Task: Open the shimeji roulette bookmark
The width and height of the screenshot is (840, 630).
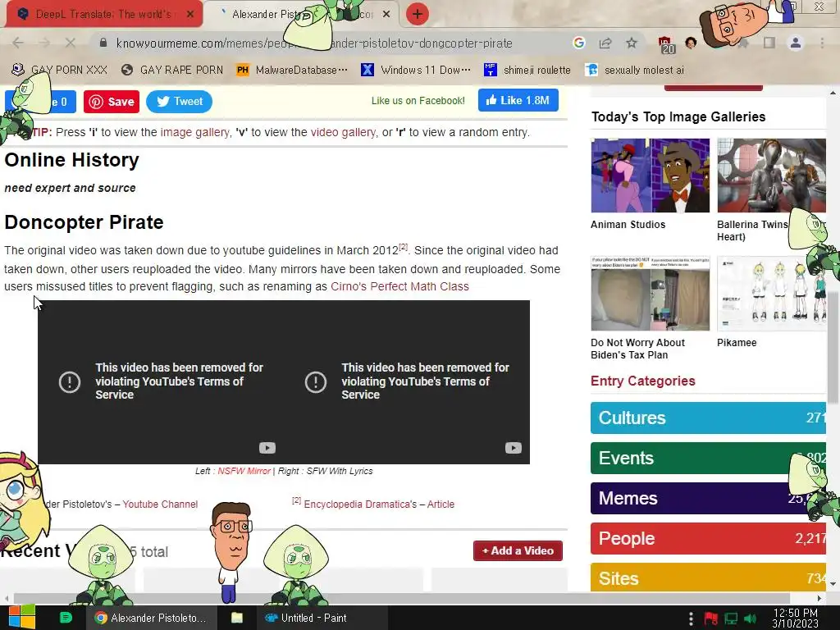Action: [x=527, y=70]
